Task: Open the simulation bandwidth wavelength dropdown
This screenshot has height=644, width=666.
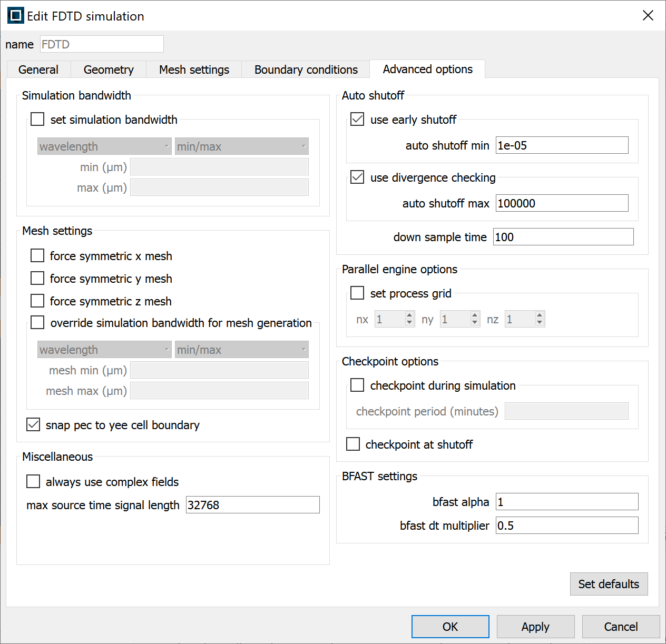Action: point(104,146)
